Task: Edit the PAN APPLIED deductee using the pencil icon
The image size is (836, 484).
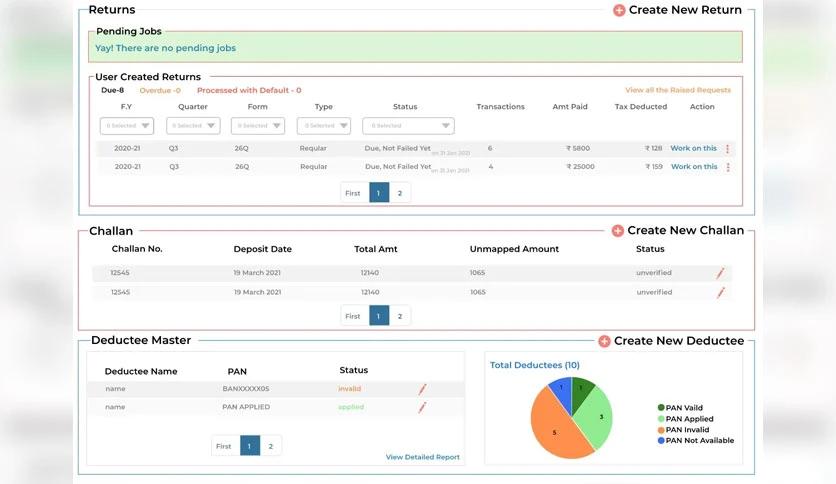Action: click(x=422, y=408)
